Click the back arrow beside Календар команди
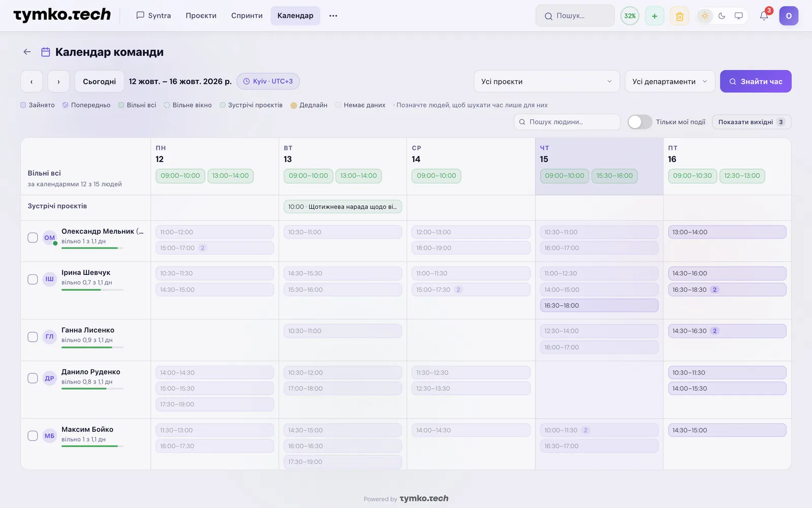812x508 pixels. (27, 52)
